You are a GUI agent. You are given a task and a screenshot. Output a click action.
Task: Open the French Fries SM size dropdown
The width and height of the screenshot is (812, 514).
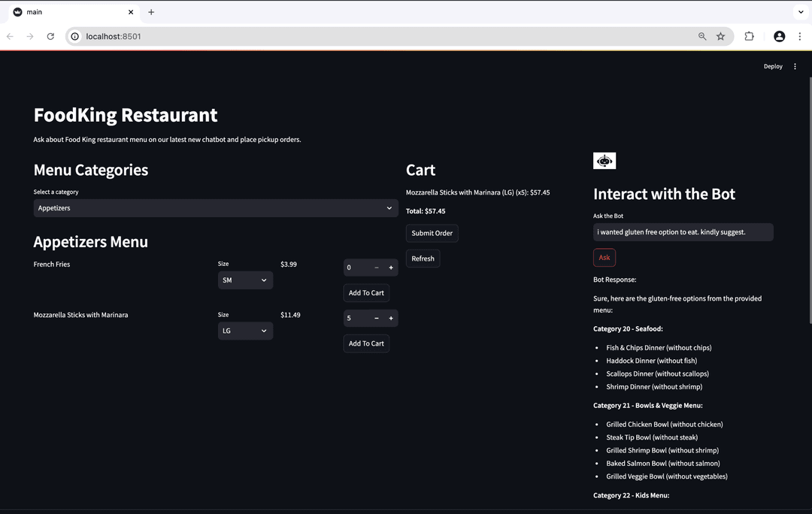[x=245, y=280]
